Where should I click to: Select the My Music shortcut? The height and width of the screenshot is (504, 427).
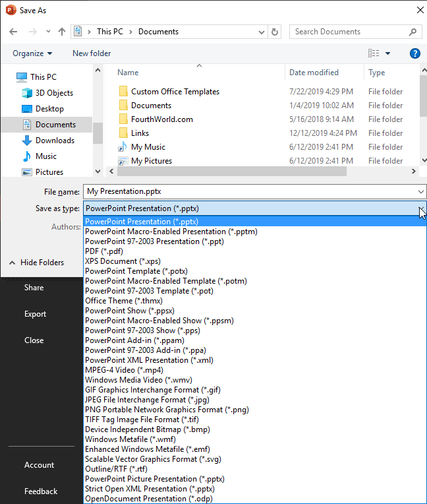[x=148, y=147]
